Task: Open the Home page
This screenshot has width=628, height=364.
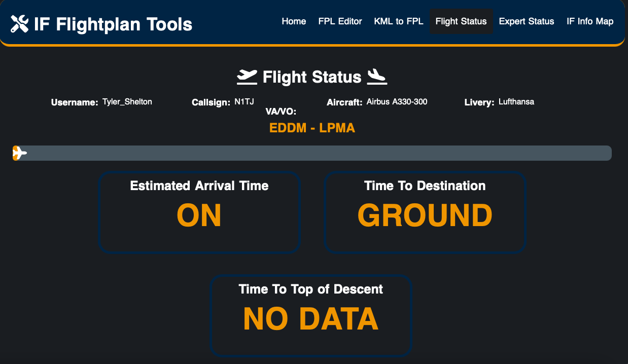Action: click(x=294, y=21)
